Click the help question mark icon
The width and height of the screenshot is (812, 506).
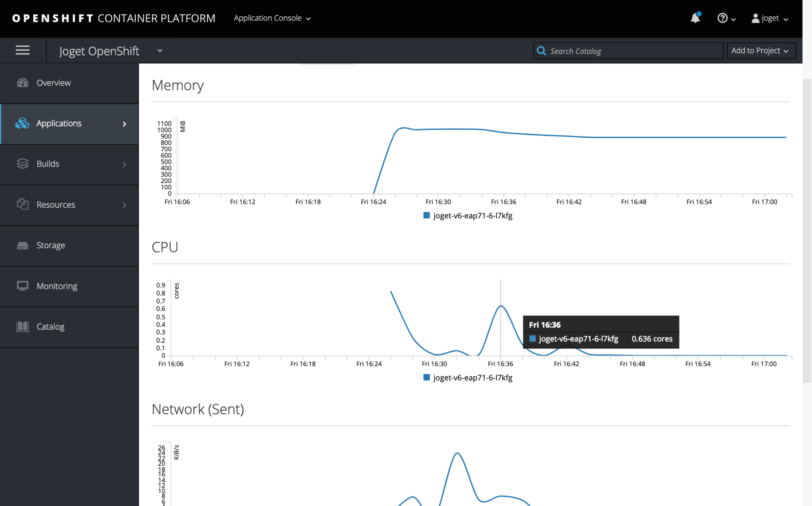[722, 18]
